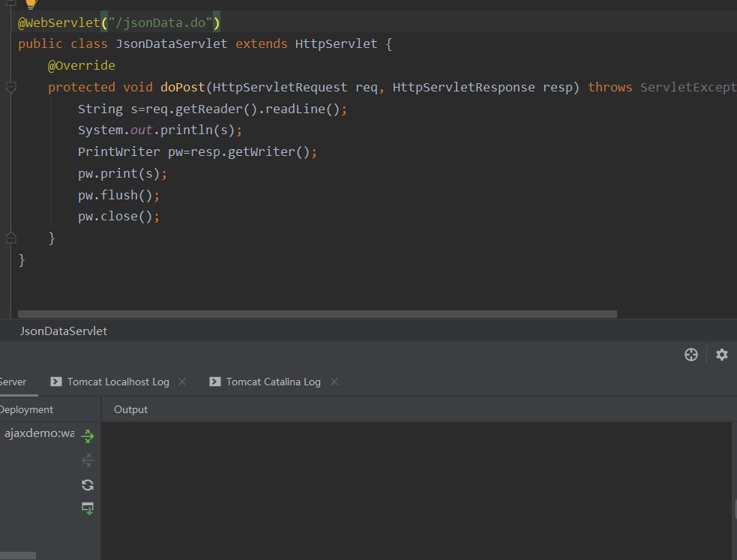
Task: Click the greyed Undeploy arrow icon
Action: click(x=88, y=460)
